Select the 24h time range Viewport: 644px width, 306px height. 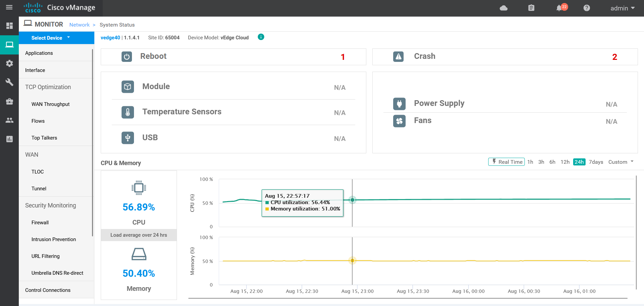579,162
